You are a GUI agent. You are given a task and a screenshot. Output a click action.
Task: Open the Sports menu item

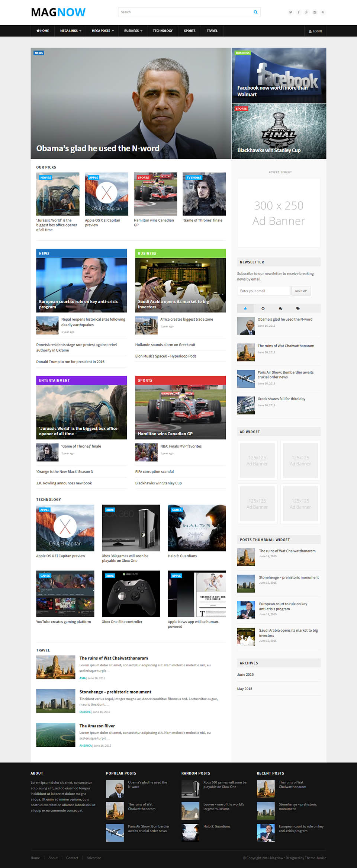pyautogui.click(x=189, y=31)
